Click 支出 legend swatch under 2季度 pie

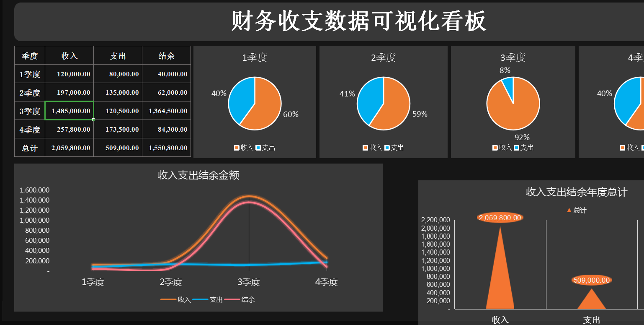pos(387,148)
